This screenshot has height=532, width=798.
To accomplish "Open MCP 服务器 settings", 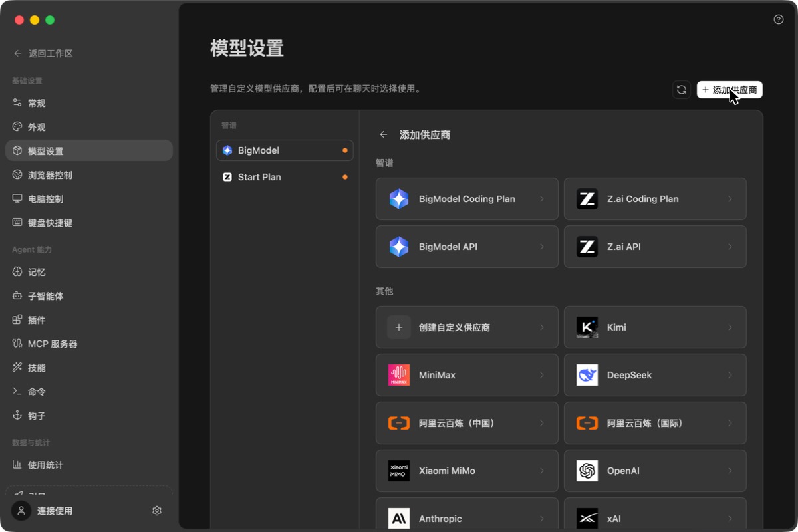I will coord(89,344).
